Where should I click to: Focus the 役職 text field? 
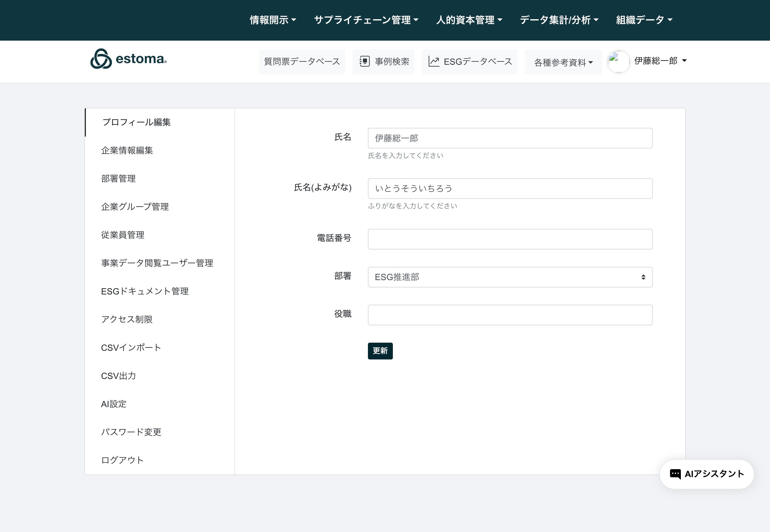[510, 315]
